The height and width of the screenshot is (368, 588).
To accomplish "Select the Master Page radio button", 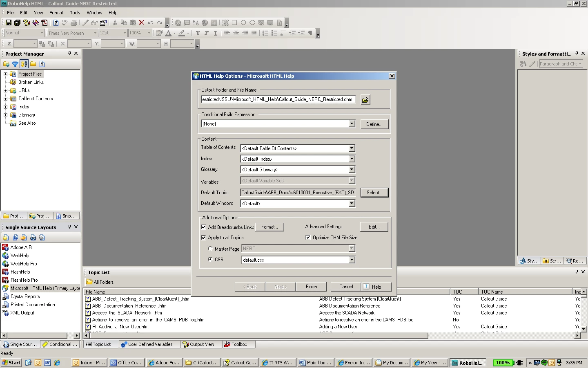I will [x=210, y=249].
